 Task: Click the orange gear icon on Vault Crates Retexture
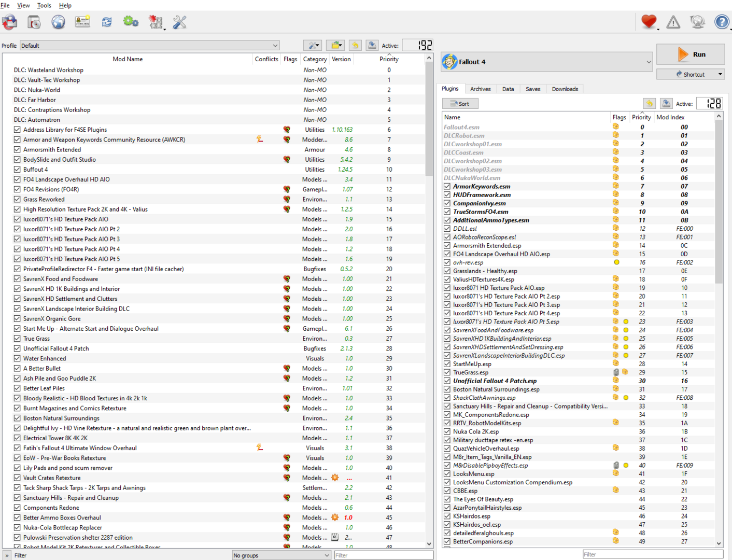[335, 478]
